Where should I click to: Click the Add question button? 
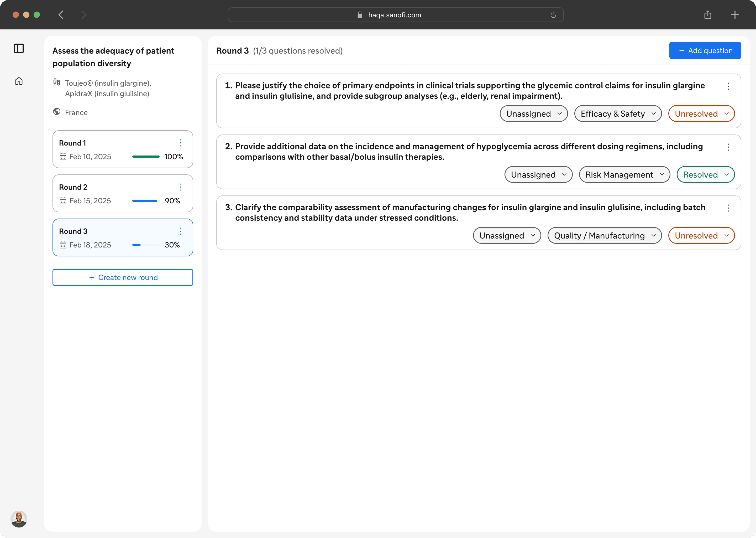point(705,51)
